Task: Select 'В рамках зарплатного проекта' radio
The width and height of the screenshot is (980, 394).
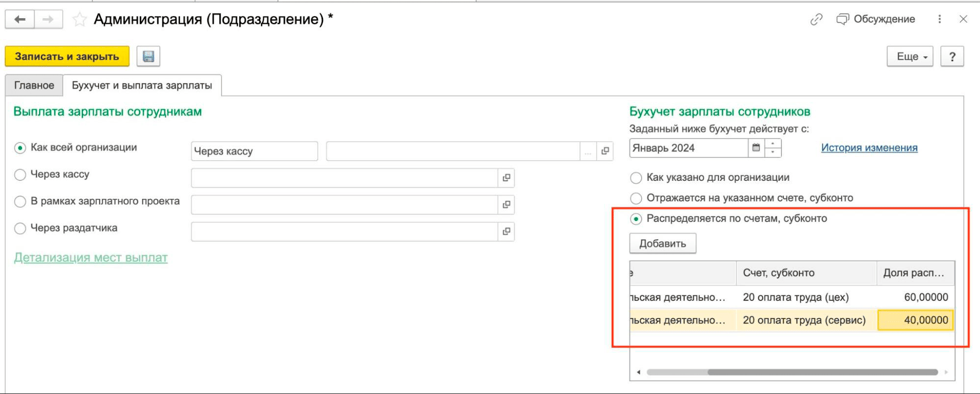Action: tap(20, 201)
